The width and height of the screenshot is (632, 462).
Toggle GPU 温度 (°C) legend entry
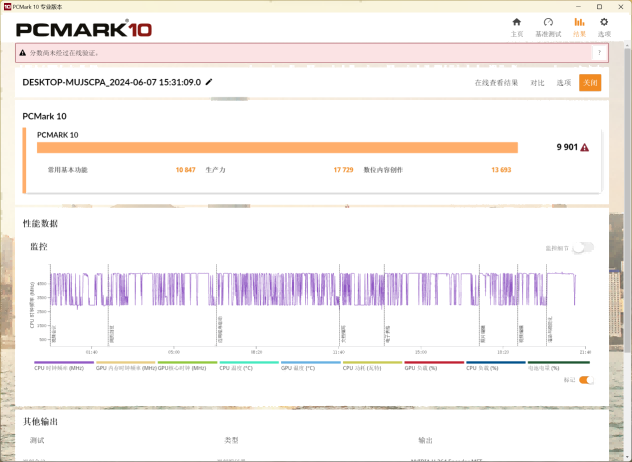pos(311,366)
